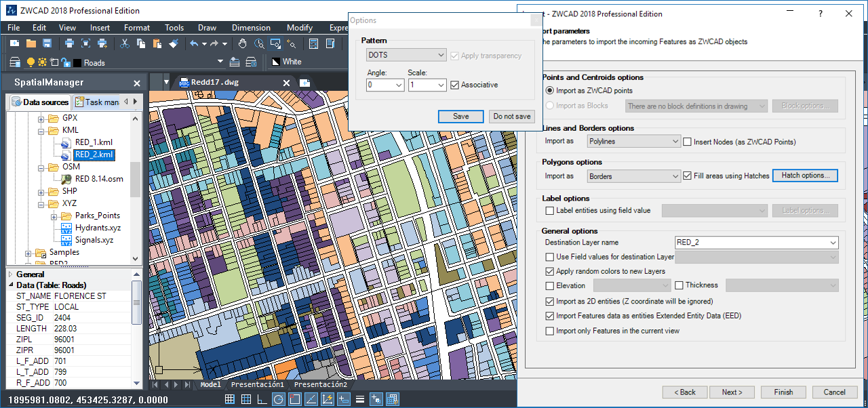The width and height of the screenshot is (868, 408).
Task: Click the Paste clipboard icon
Action: [157, 43]
